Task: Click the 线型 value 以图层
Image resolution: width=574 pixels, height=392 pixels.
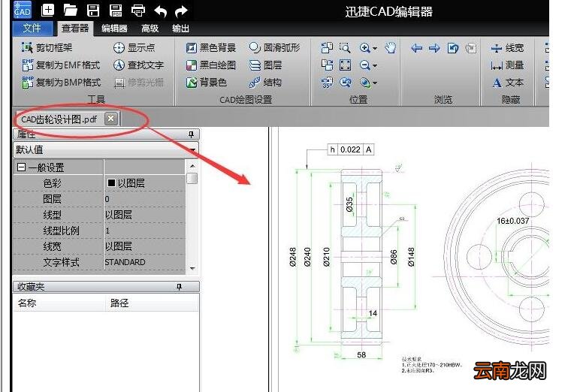Action: click(x=118, y=215)
